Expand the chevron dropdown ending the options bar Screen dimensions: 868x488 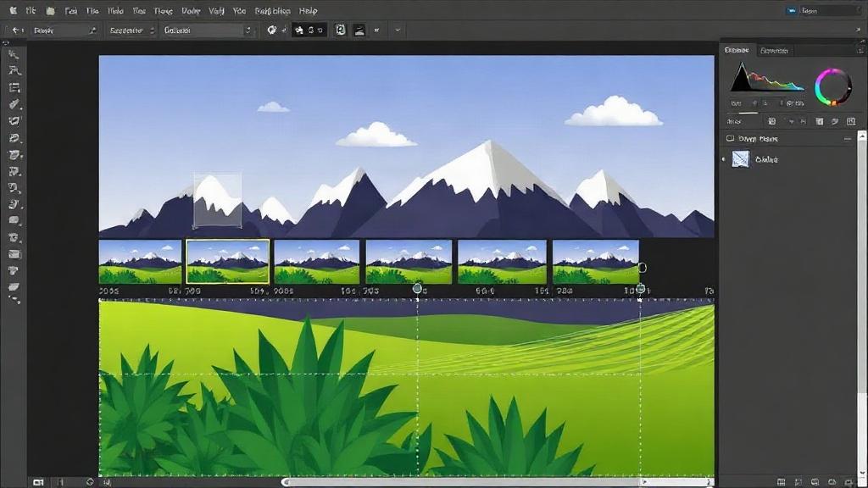[398, 30]
